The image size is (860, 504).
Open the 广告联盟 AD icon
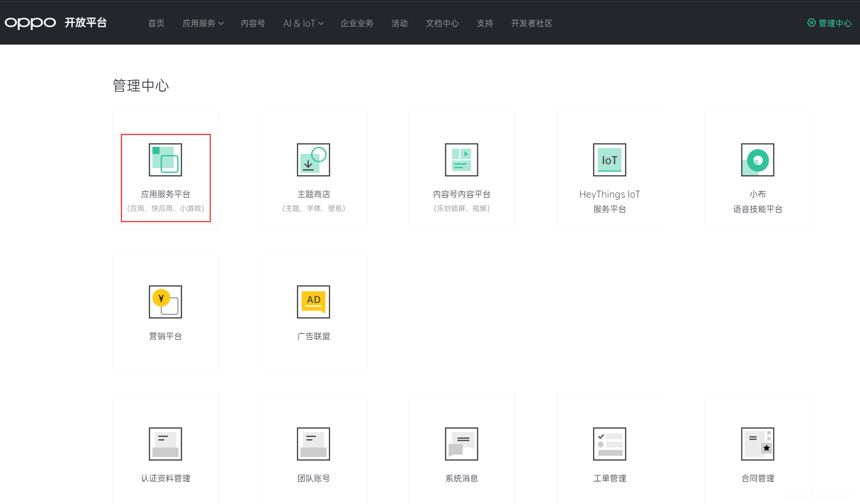(313, 302)
